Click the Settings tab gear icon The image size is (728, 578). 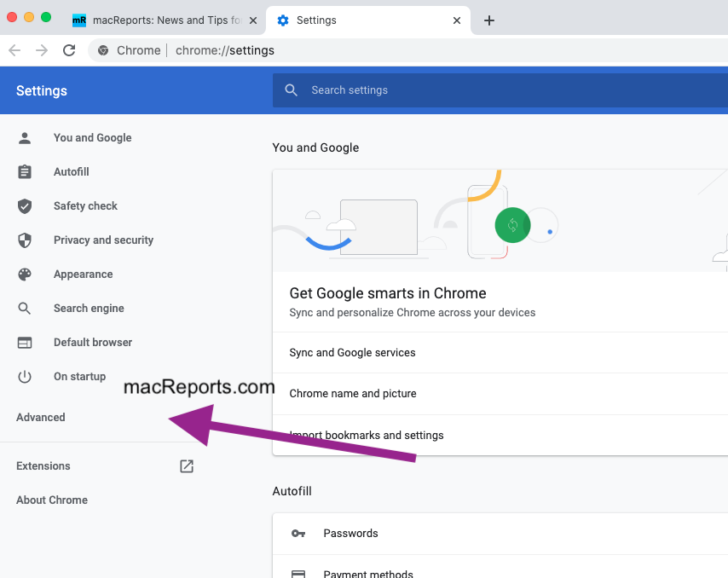click(x=283, y=20)
